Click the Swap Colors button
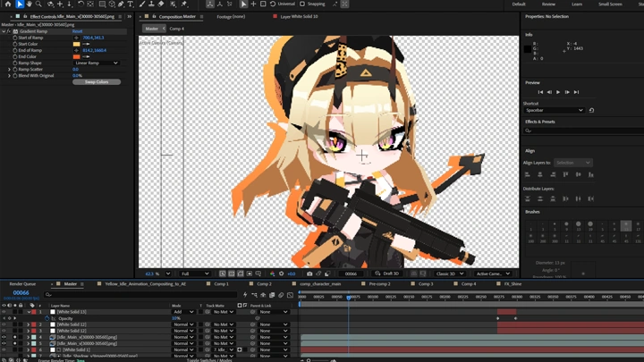 click(x=97, y=82)
